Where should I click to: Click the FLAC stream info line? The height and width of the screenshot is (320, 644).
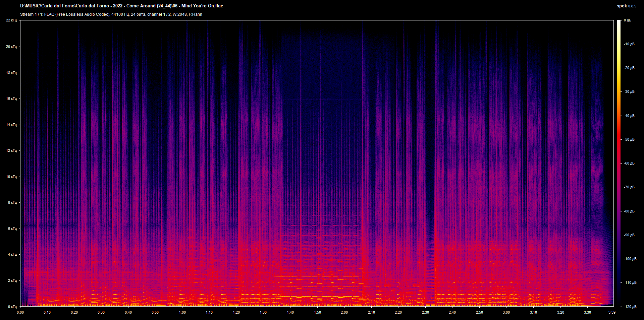[111, 14]
